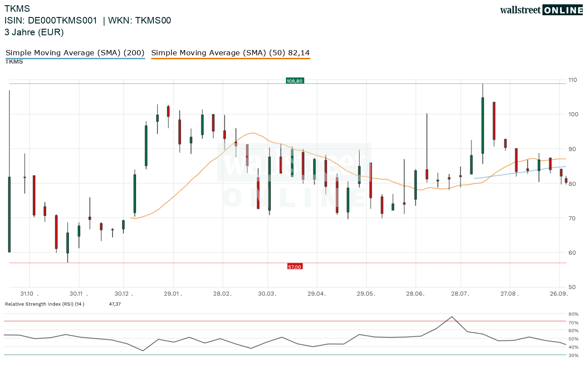Click the 26.09. date on the x-axis
588x367 pixels.
pyautogui.click(x=559, y=294)
